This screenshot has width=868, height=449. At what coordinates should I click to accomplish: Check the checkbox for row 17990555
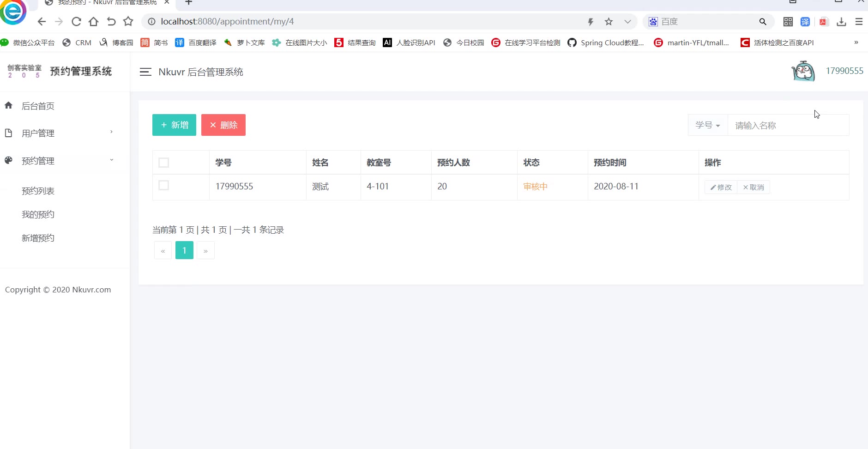pos(163,185)
